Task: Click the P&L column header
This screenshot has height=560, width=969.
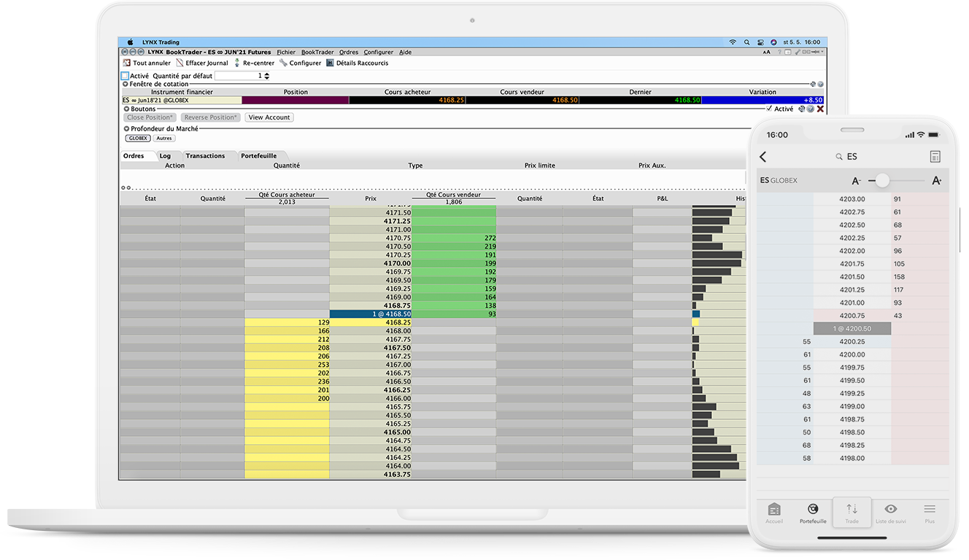Action: coord(662,198)
